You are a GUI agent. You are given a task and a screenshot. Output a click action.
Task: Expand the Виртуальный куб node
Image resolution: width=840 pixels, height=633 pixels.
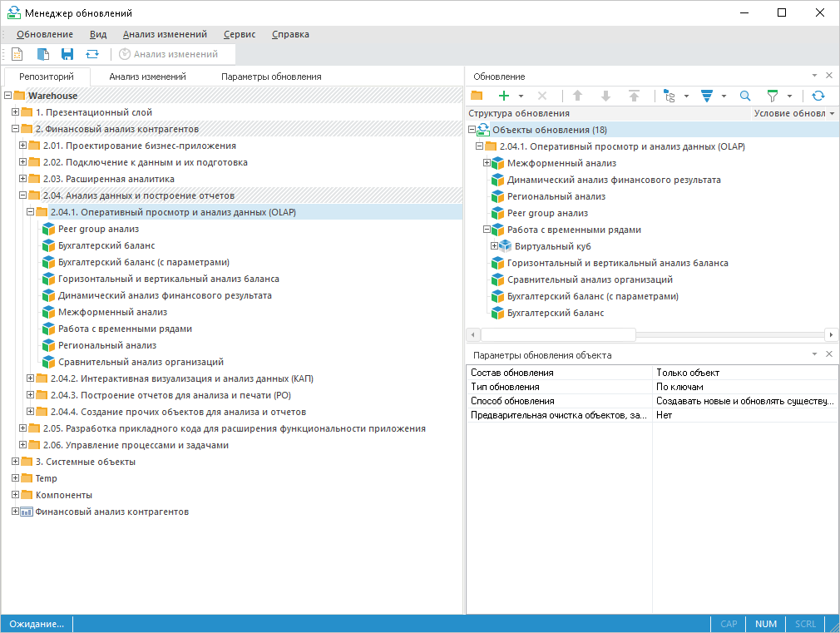click(494, 246)
